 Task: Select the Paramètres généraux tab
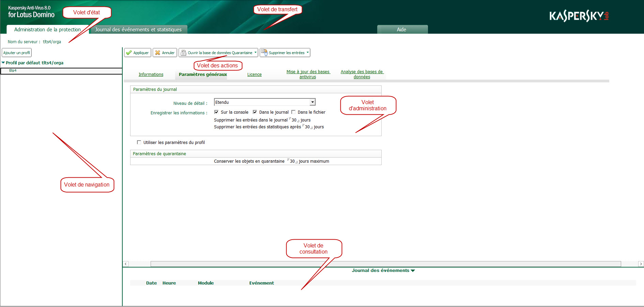[x=203, y=75]
